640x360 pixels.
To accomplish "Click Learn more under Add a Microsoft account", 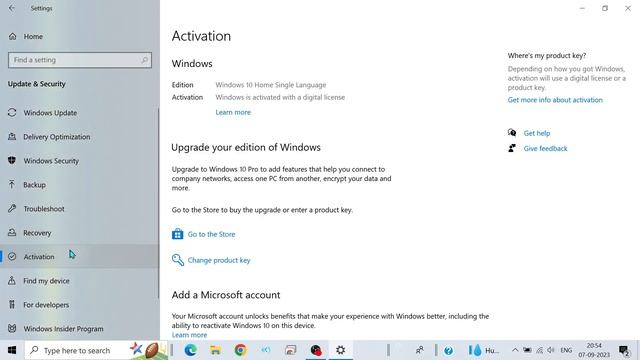I will pyautogui.click(x=189, y=335).
